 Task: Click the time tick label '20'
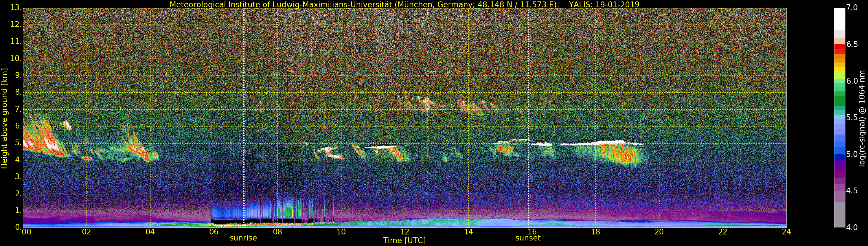click(x=659, y=232)
